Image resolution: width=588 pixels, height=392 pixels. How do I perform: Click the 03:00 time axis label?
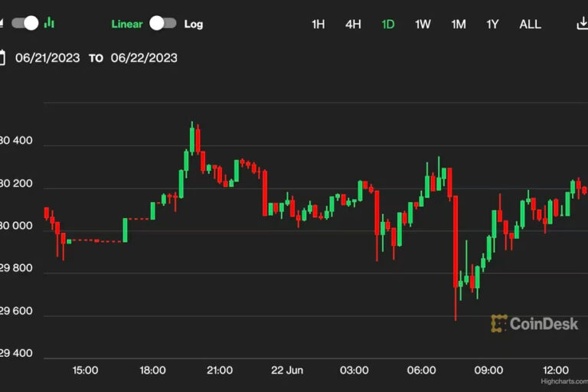[354, 371]
